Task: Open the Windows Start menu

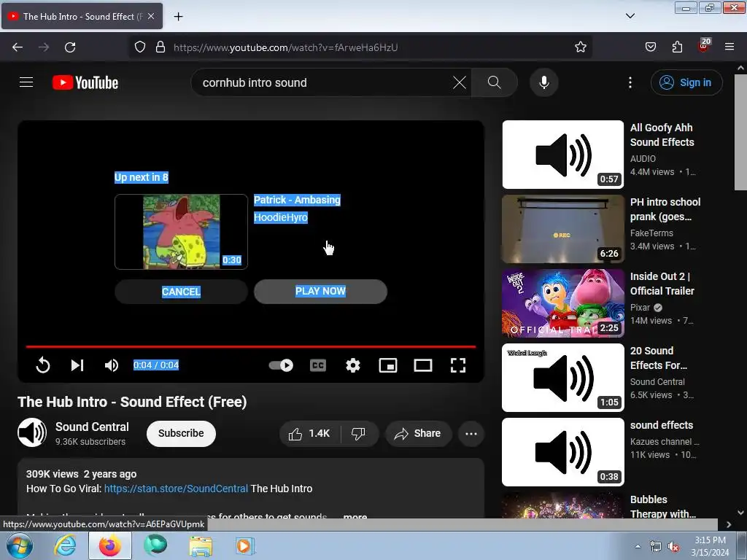Action: click(x=20, y=545)
